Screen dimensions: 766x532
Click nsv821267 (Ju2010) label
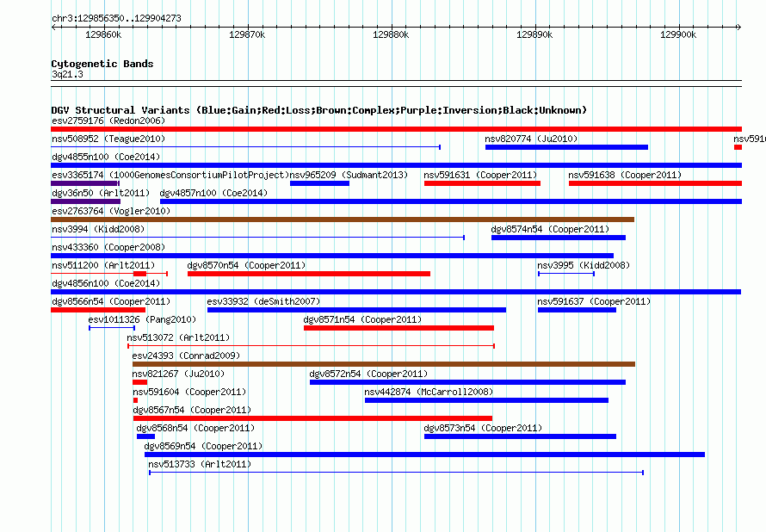178,374
